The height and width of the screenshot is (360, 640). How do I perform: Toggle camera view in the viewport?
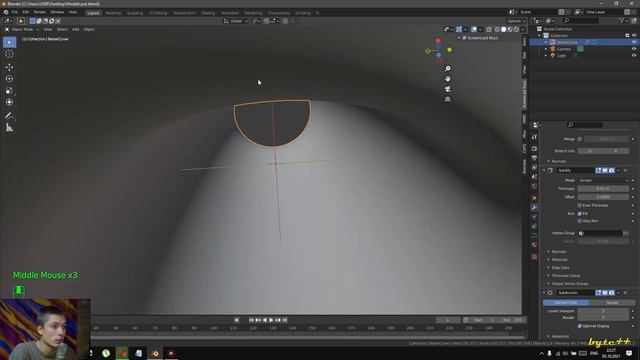click(448, 89)
